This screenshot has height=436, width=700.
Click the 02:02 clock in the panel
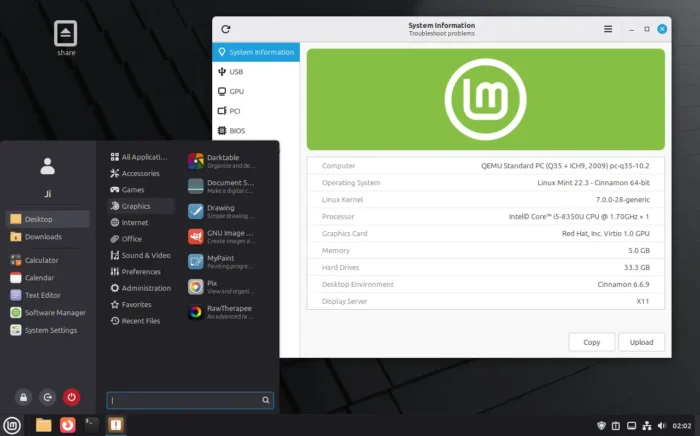pyautogui.click(x=681, y=426)
